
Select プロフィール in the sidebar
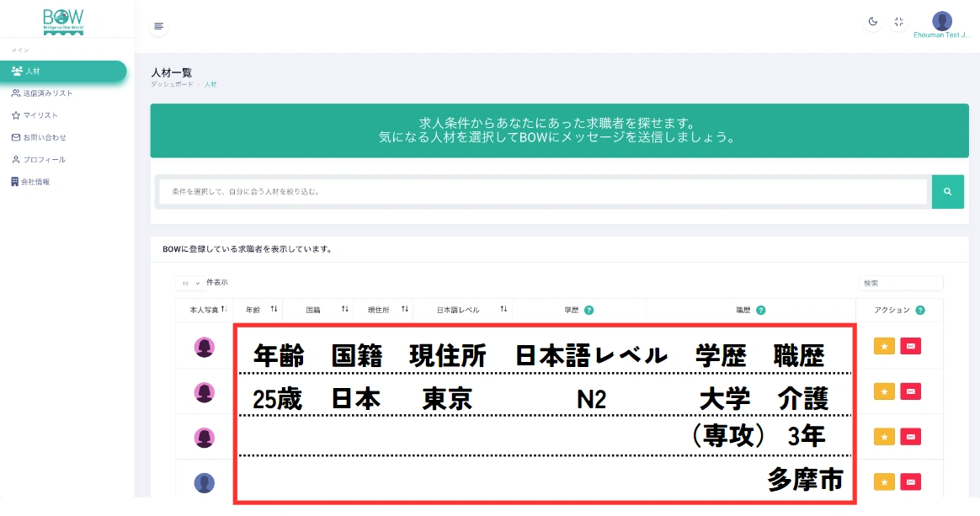(x=39, y=160)
